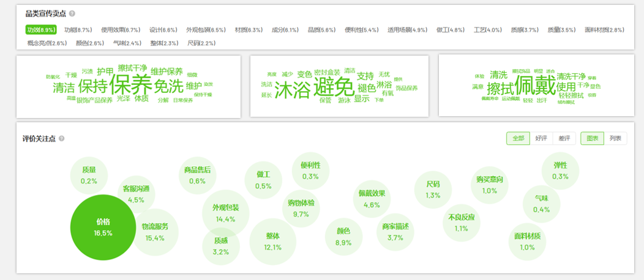Screen dimensions: 644x280
Task: Click the word 佩戴 in right cloud
Action: [534, 84]
